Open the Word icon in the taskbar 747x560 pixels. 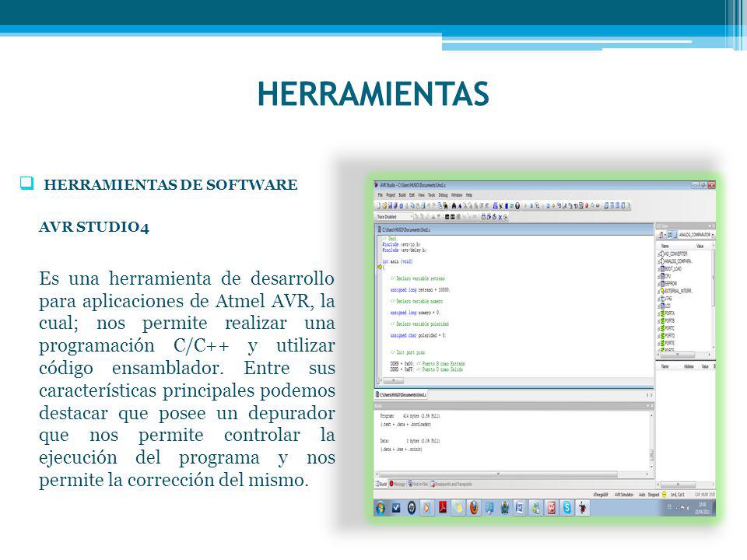(521, 508)
